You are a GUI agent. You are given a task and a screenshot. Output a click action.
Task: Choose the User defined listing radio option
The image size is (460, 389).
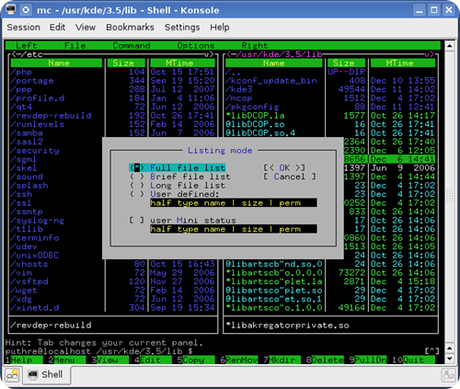(137, 194)
